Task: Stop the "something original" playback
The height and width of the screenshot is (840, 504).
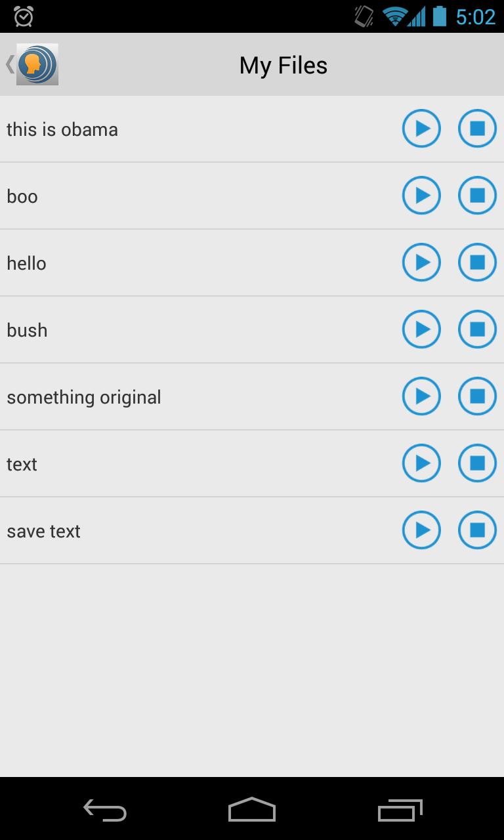Action: point(477,396)
